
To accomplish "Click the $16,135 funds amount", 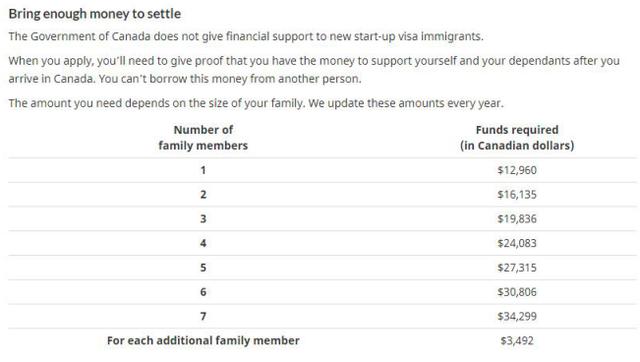I will point(517,195).
